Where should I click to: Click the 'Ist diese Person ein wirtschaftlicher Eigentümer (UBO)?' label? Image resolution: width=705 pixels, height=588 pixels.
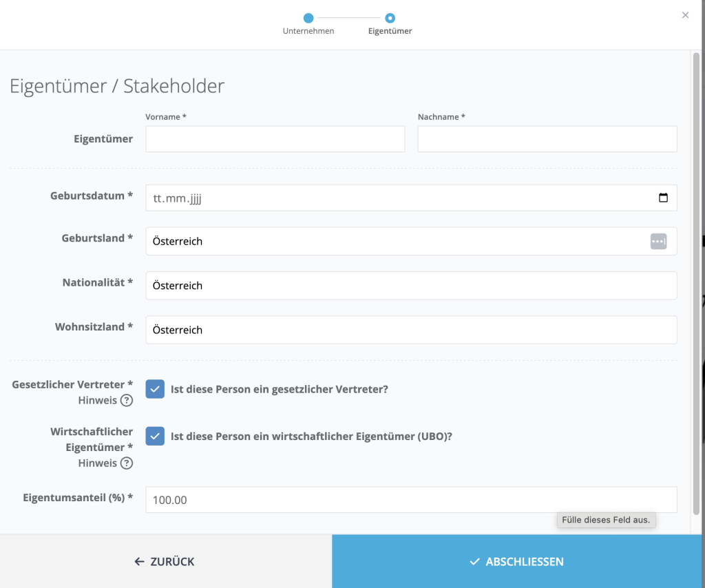pos(311,437)
